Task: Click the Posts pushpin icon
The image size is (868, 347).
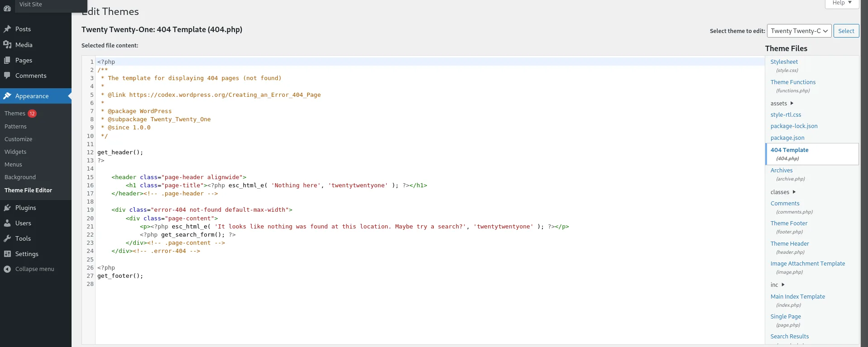Action: pyautogui.click(x=7, y=29)
